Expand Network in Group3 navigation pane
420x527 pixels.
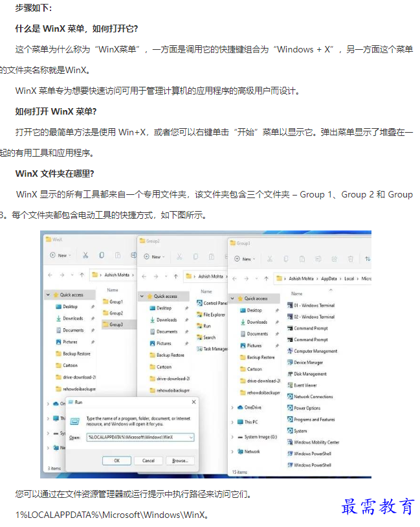coord(232,452)
